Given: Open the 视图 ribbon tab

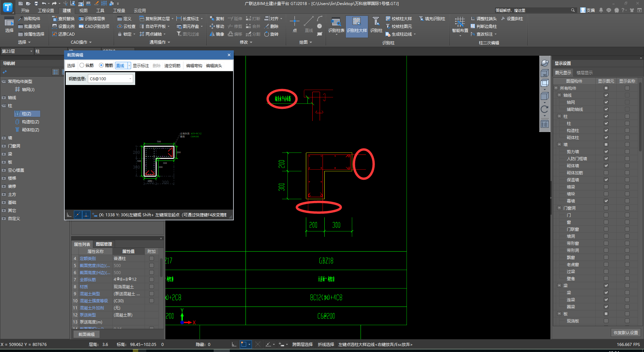Looking at the screenshot, I should pyautogui.click(x=83, y=11).
